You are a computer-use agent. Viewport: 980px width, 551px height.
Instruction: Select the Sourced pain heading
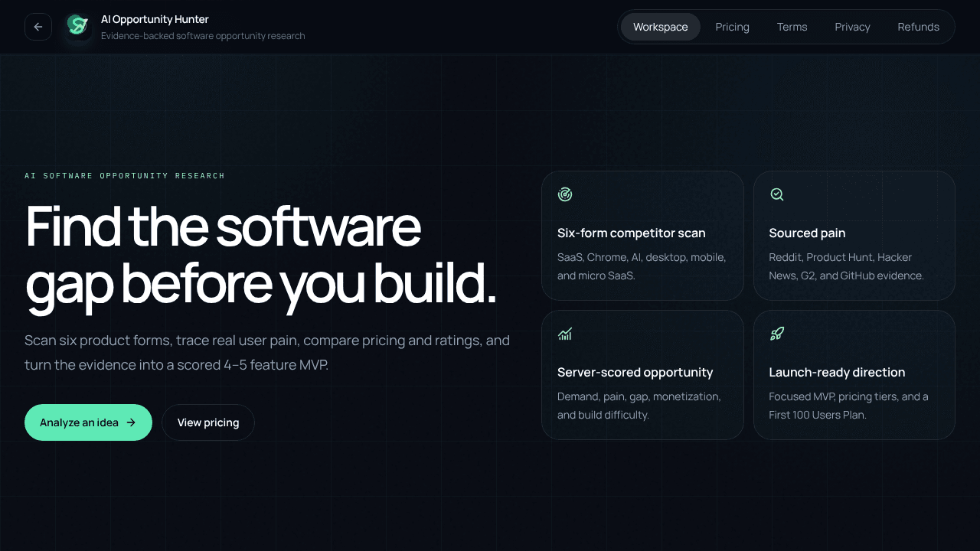coord(807,233)
